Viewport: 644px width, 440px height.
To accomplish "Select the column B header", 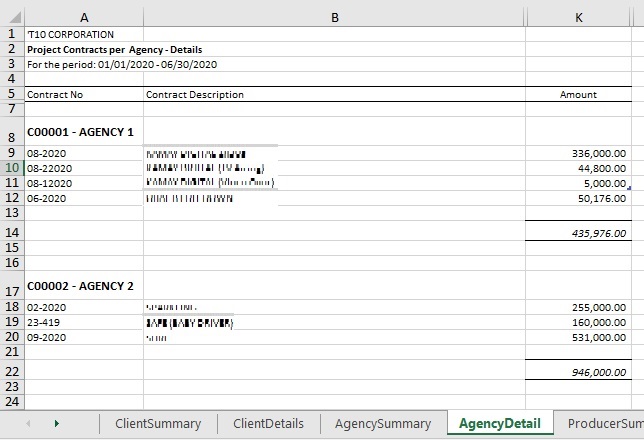I will click(x=334, y=17).
